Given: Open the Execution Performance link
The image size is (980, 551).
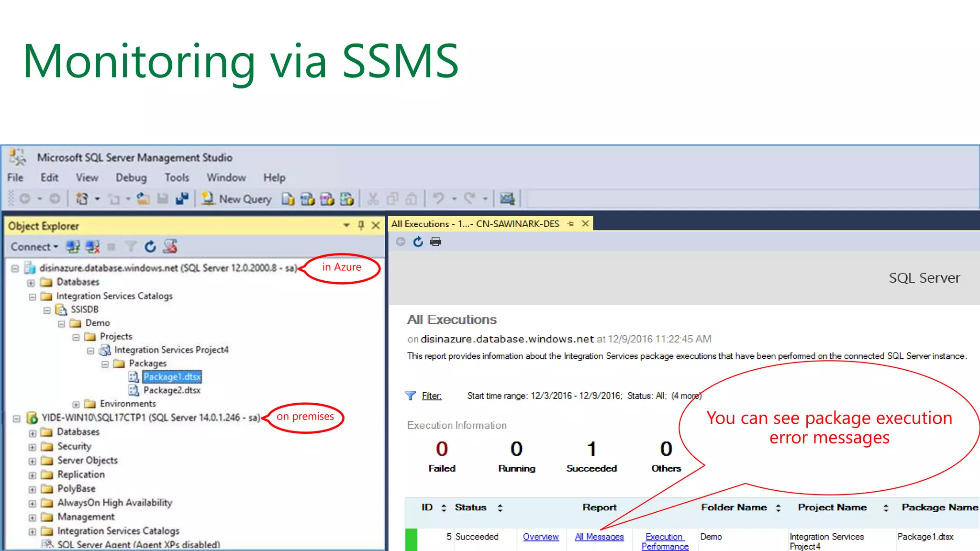Looking at the screenshot, I should pyautogui.click(x=665, y=541).
